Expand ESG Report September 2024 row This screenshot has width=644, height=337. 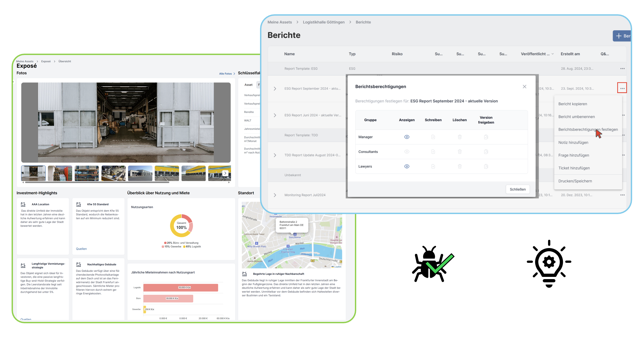coord(275,88)
